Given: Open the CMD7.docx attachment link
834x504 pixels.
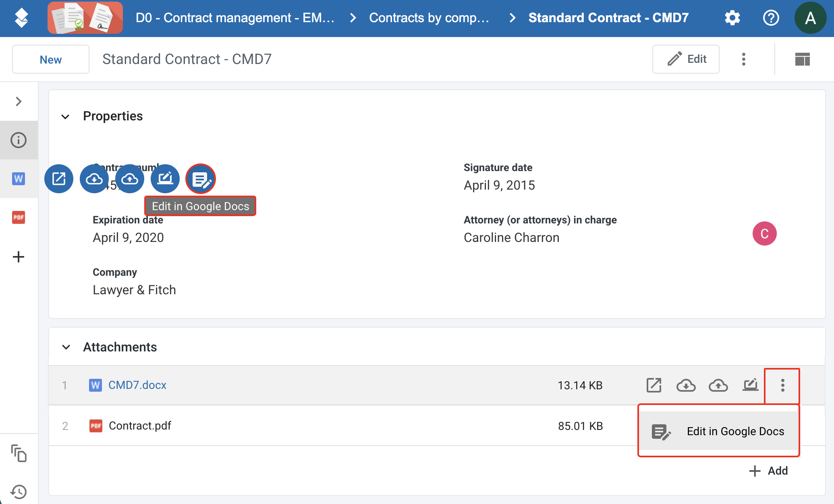Looking at the screenshot, I should tap(137, 385).
